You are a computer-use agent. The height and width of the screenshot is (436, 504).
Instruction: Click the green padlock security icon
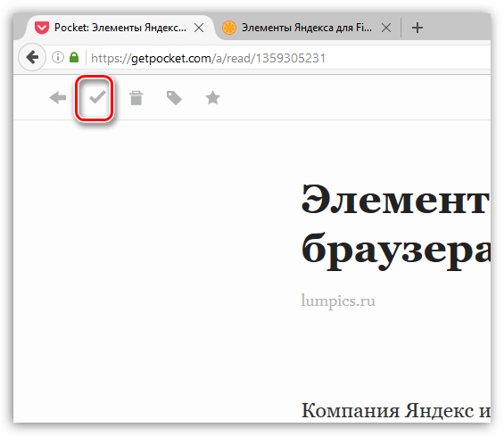coord(74,58)
